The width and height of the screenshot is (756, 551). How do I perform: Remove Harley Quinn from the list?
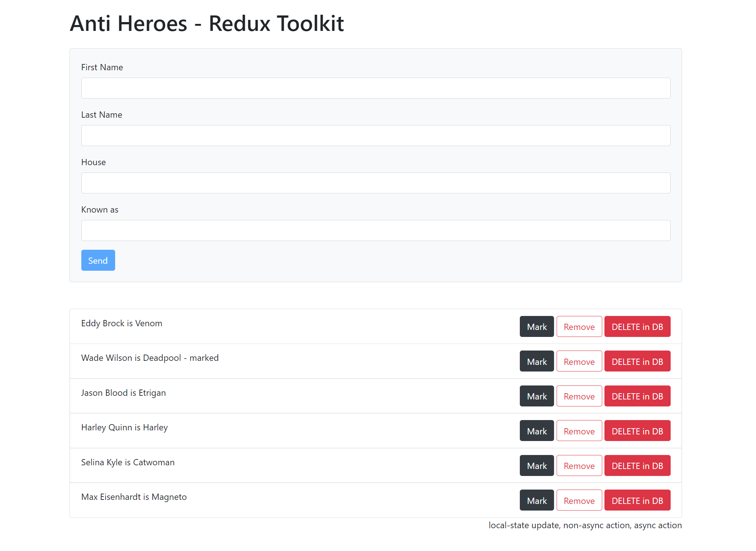point(579,431)
